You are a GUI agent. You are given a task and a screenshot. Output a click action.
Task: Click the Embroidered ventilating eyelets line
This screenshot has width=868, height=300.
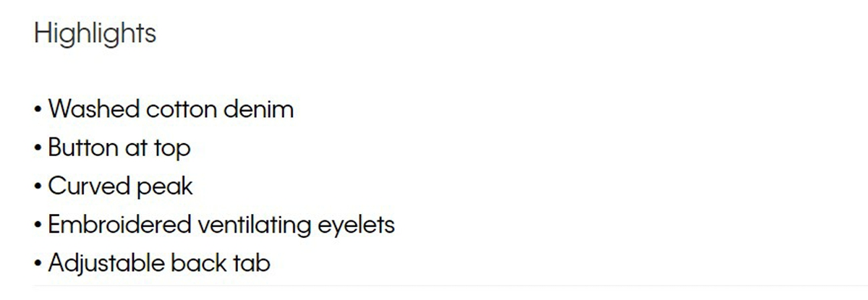[x=214, y=225]
